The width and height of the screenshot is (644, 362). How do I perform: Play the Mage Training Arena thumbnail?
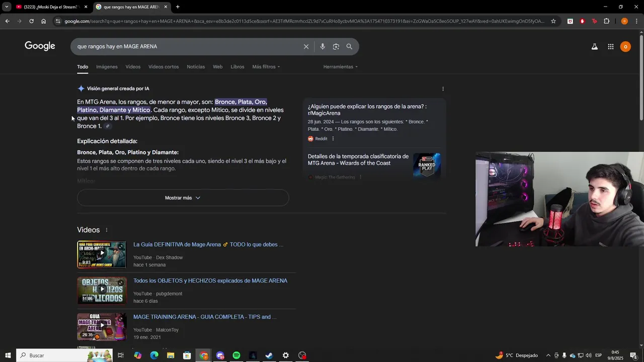pos(102,327)
